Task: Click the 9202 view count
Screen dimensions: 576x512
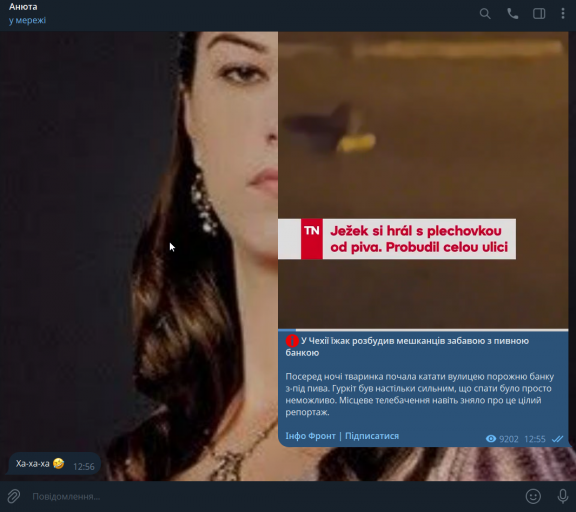Action: point(508,439)
